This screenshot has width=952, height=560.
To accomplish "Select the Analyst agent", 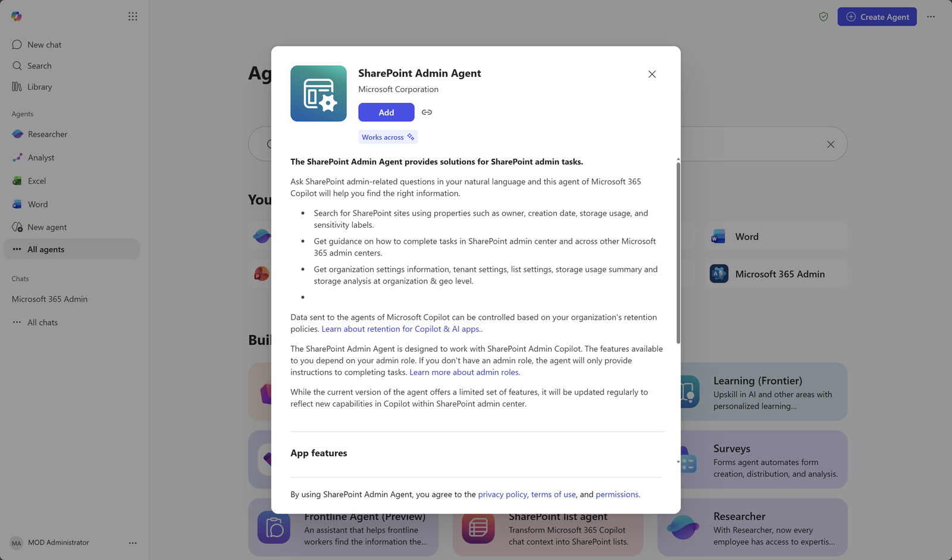I will pos(71,158).
